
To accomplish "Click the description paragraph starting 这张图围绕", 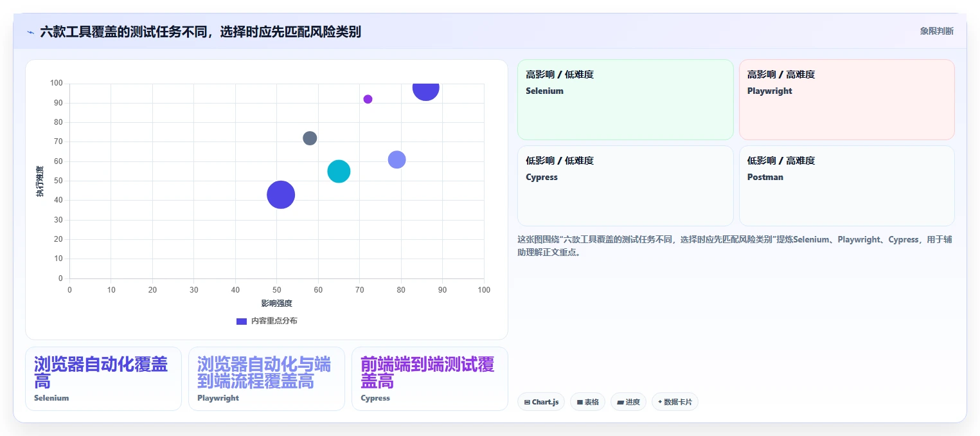I will (x=735, y=246).
